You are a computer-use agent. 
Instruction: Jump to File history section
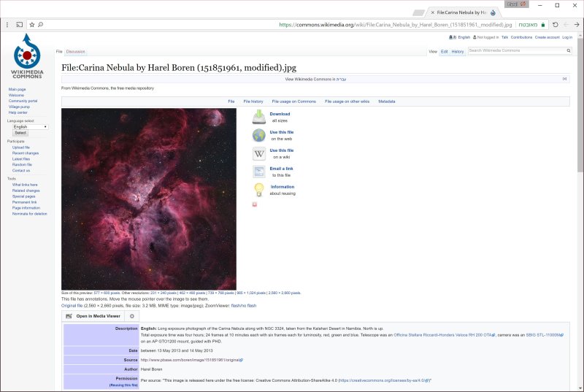[x=253, y=101]
